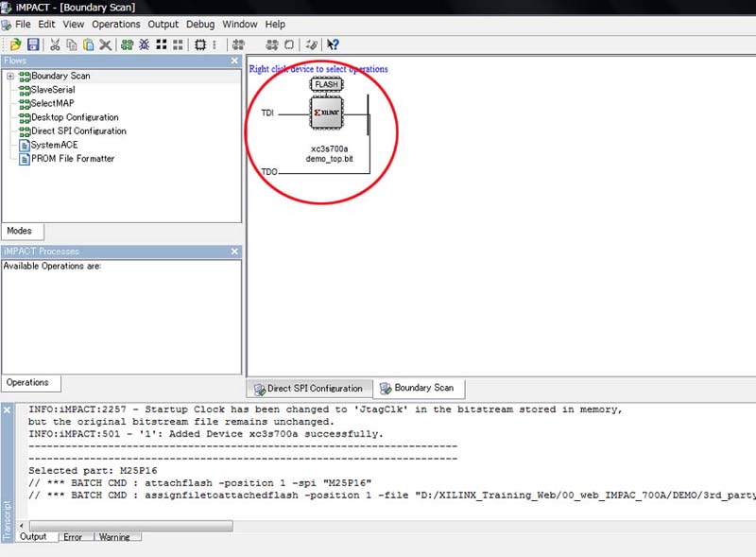This screenshot has height=557, width=756.
Task: Click the gray rounded square toolbar icon
Action: pos(289,44)
